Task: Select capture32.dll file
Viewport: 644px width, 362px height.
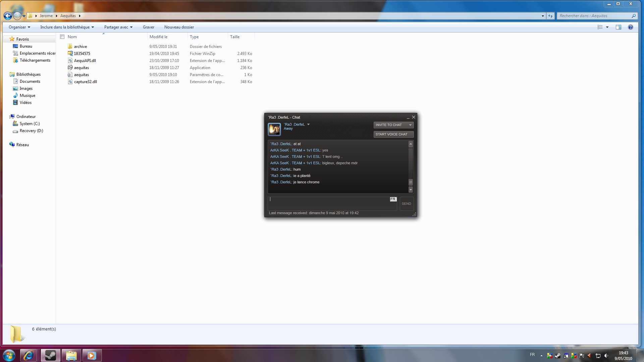Action: (x=86, y=82)
